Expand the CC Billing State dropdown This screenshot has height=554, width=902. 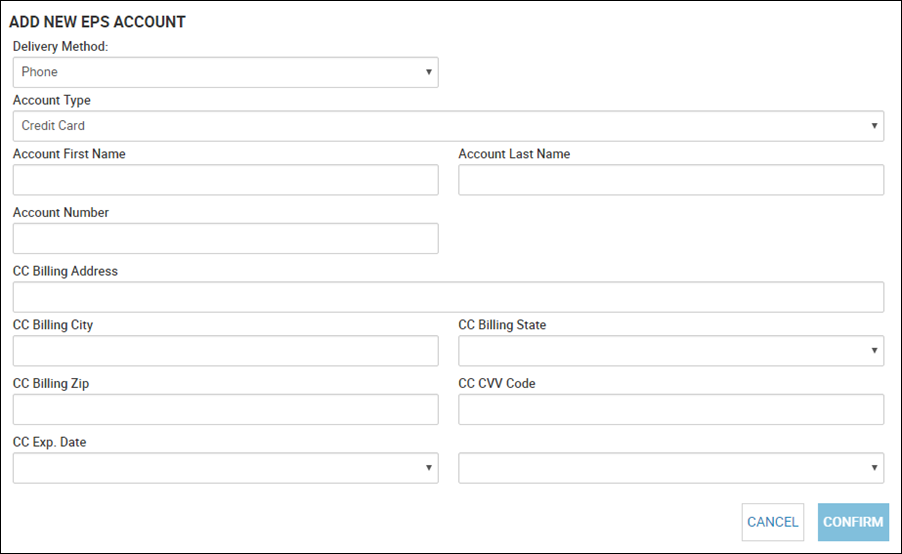click(671, 351)
